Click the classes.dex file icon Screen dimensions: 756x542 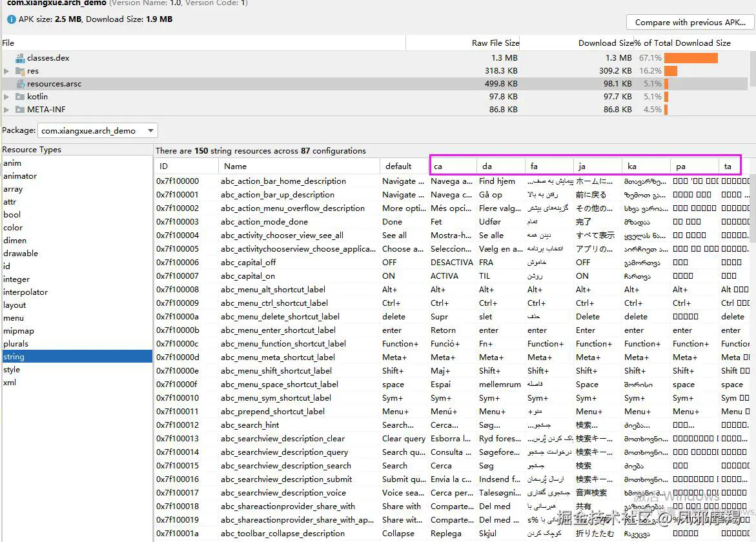pyautogui.click(x=20, y=58)
